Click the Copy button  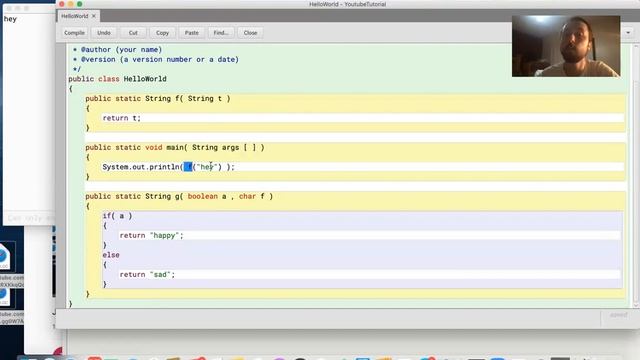162,33
